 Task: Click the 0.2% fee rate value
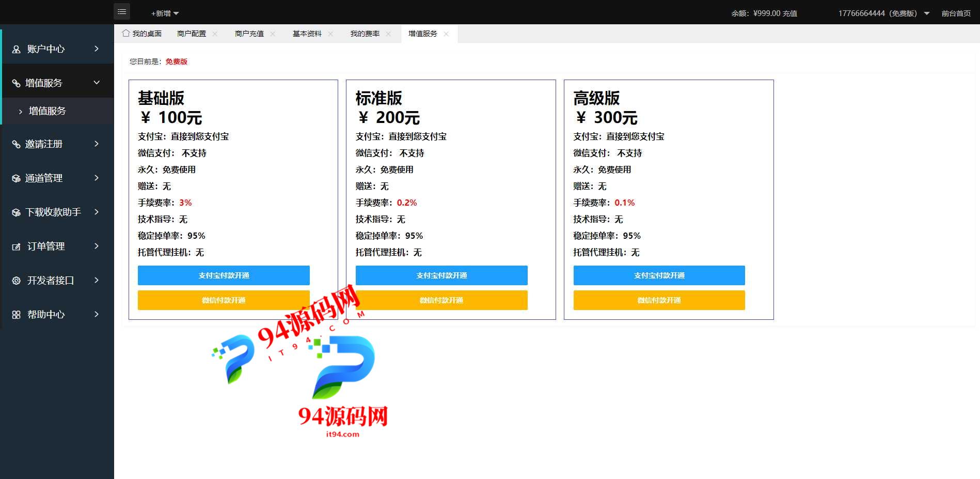407,203
